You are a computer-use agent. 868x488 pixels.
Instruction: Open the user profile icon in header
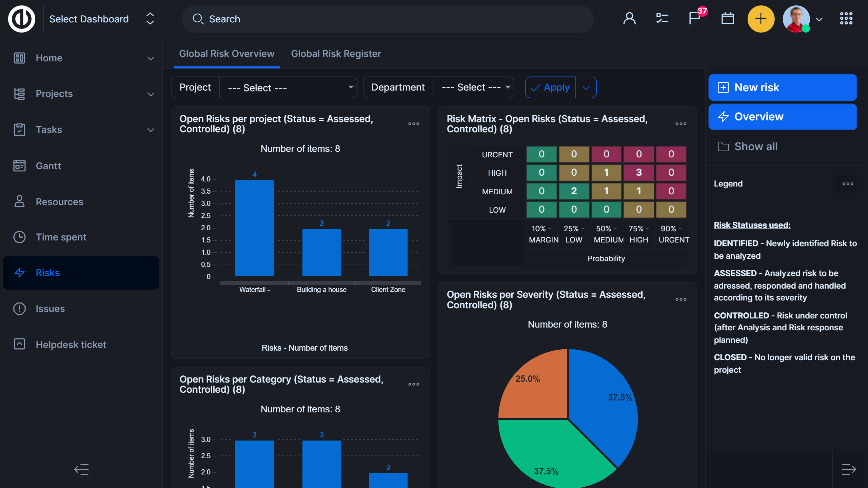[x=629, y=19]
